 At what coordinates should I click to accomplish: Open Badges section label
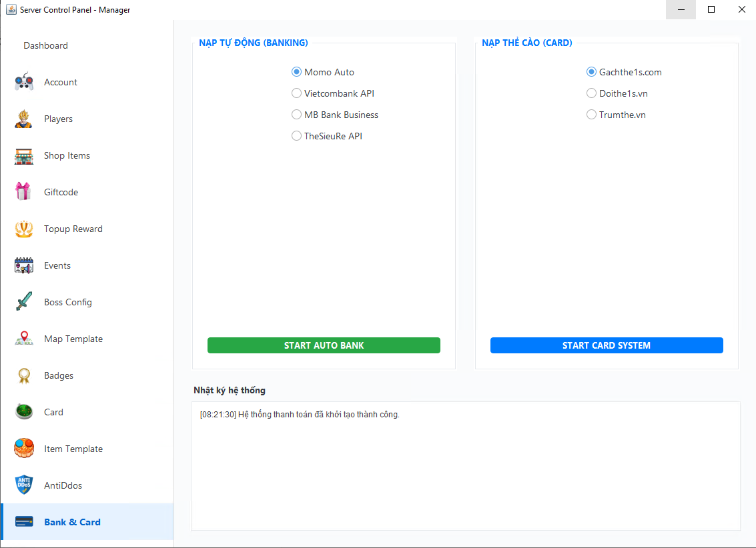[x=59, y=375]
